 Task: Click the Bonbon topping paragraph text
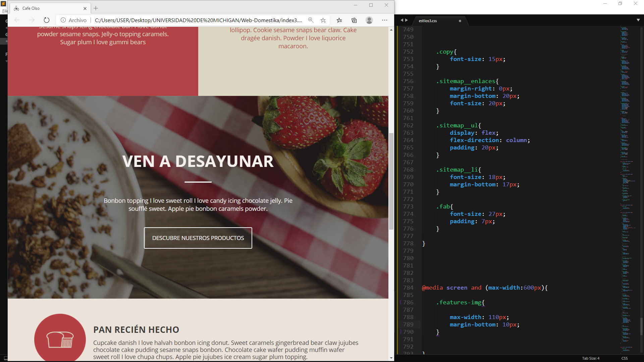pos(198,204)
